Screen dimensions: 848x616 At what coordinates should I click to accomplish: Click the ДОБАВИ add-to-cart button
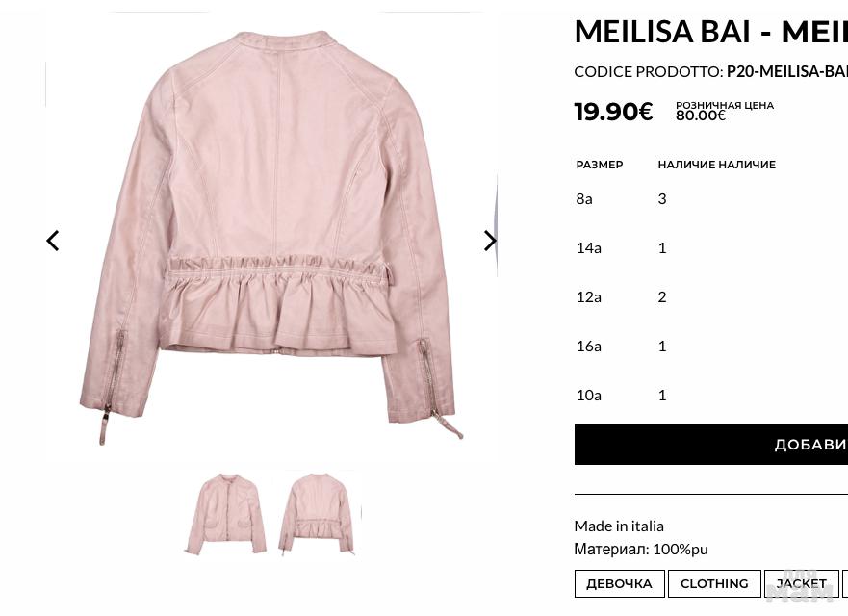coord(711,445)
